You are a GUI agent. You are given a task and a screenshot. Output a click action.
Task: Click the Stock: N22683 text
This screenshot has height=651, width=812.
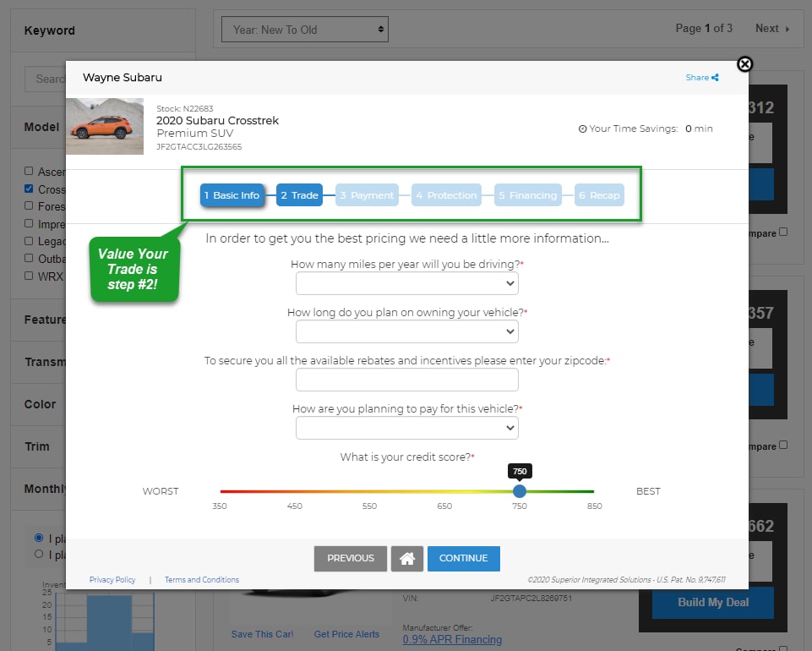[x=185, y=108]
